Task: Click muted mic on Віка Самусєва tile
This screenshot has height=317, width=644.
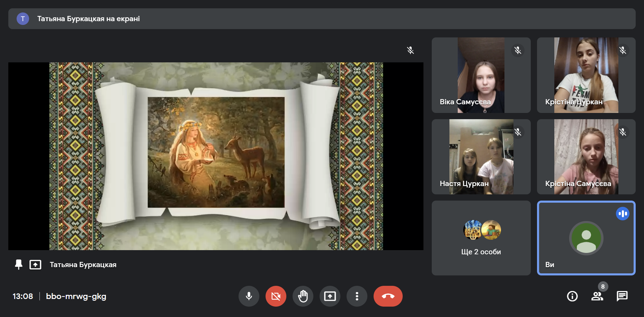Action: (x=518, y=50)
